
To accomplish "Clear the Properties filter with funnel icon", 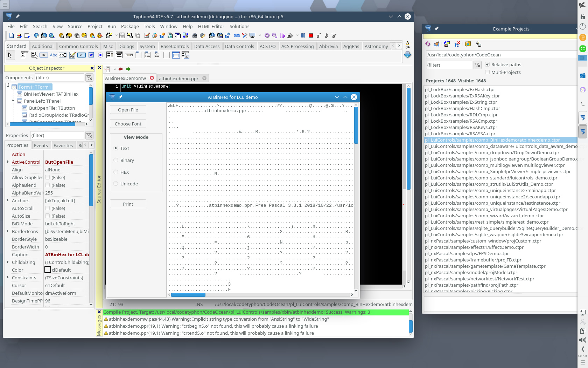I will point(89,136).
